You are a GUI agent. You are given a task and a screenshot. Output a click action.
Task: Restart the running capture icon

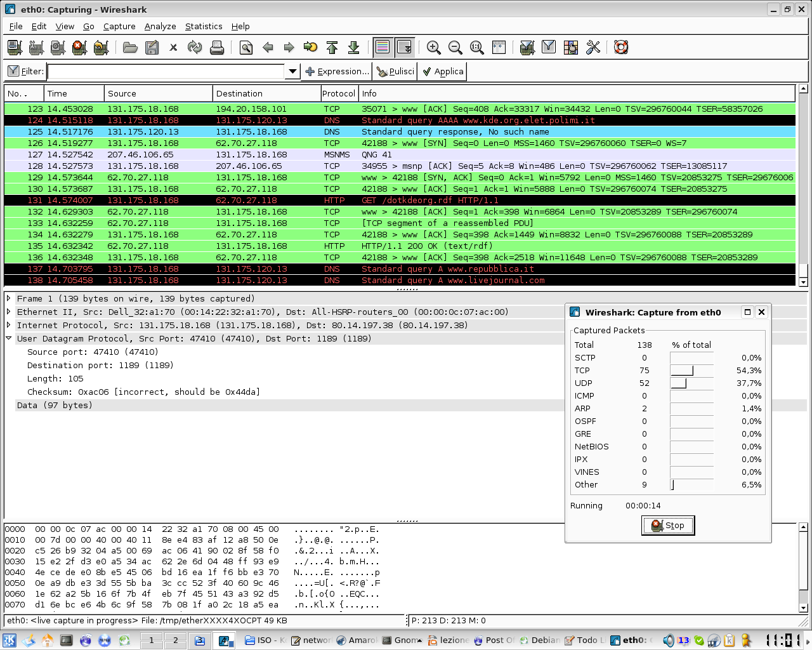click(x=101, y=48)
